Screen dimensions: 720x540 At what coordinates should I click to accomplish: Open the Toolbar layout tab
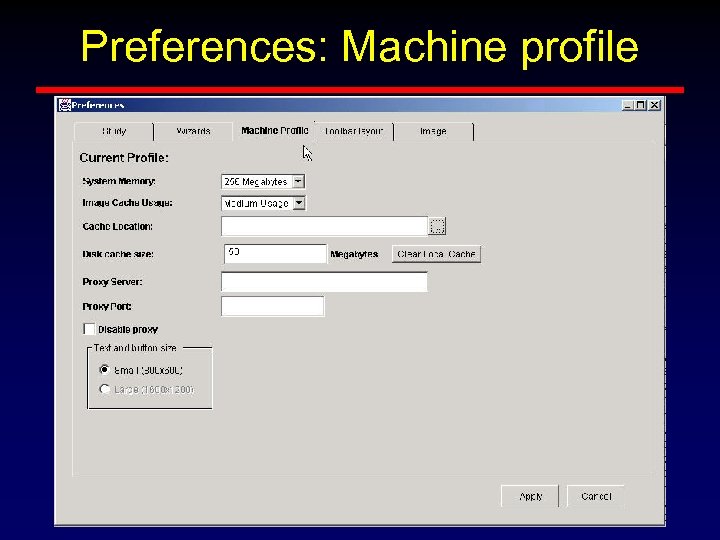(354, 131)
